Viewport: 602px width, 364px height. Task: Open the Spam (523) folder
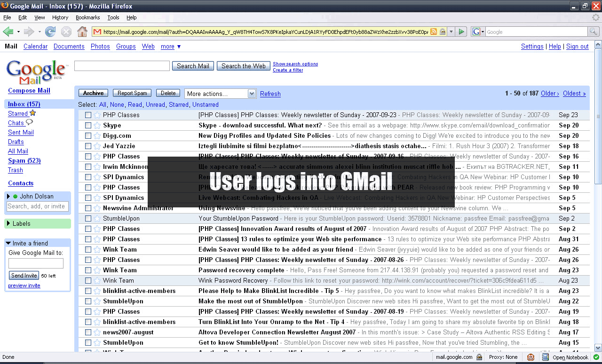click(x=24, y=161)
